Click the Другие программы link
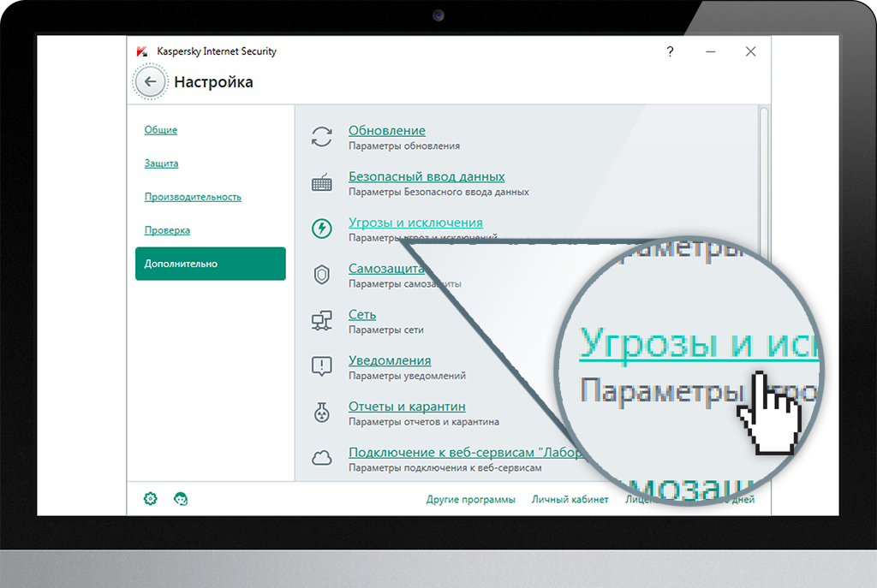 pos(470,500)
